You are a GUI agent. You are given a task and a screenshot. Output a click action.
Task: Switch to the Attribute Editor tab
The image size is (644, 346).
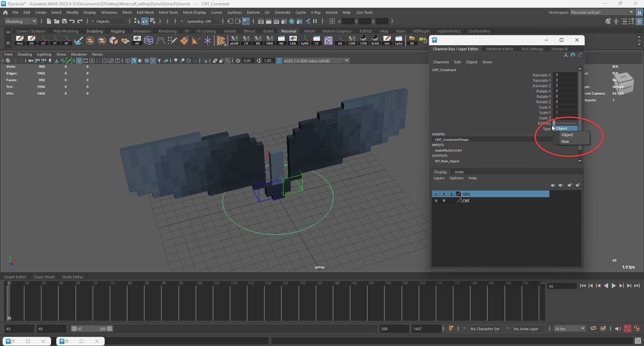click(499, 49)
